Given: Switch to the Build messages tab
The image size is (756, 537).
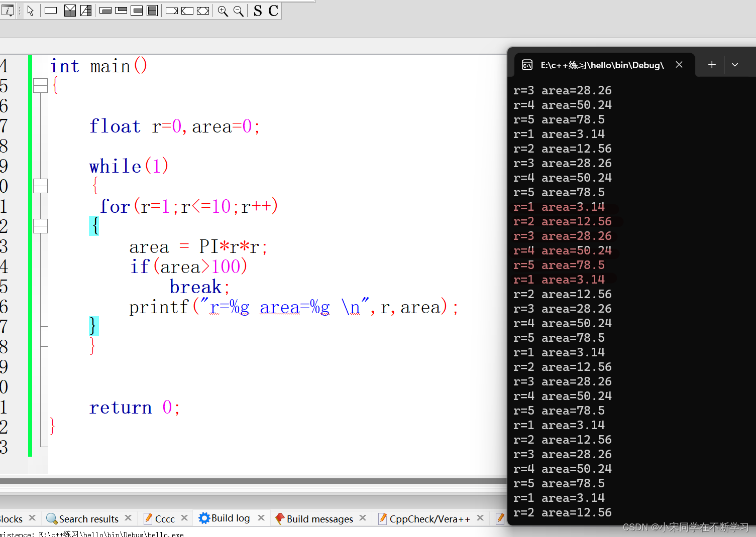Looking at the screenshot, I should (319, 519).
